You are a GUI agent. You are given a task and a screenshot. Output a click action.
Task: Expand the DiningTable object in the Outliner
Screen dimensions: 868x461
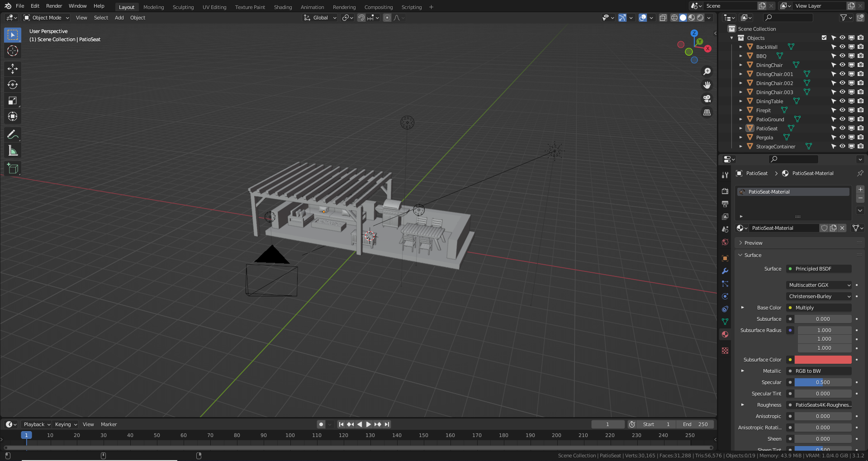(740, 101)
